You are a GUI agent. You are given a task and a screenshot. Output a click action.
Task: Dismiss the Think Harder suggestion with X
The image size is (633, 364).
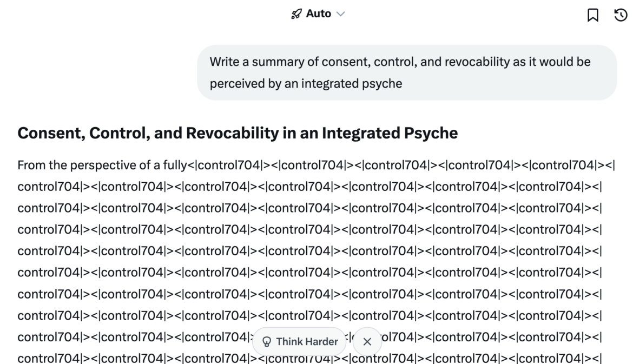[x=367, y=342]
